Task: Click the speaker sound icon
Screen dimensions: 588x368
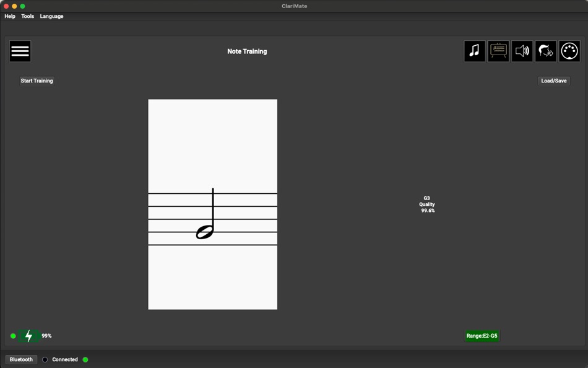Action: pos(522,51)
